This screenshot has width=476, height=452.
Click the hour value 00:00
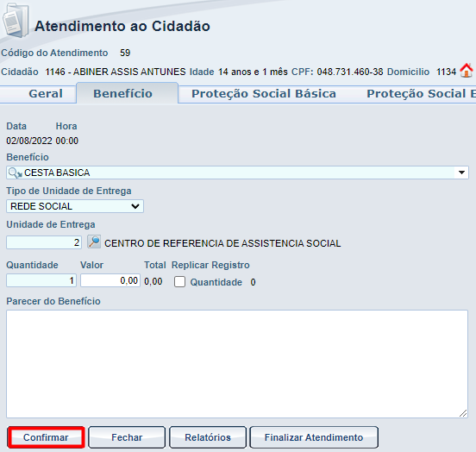pos(67,141)
